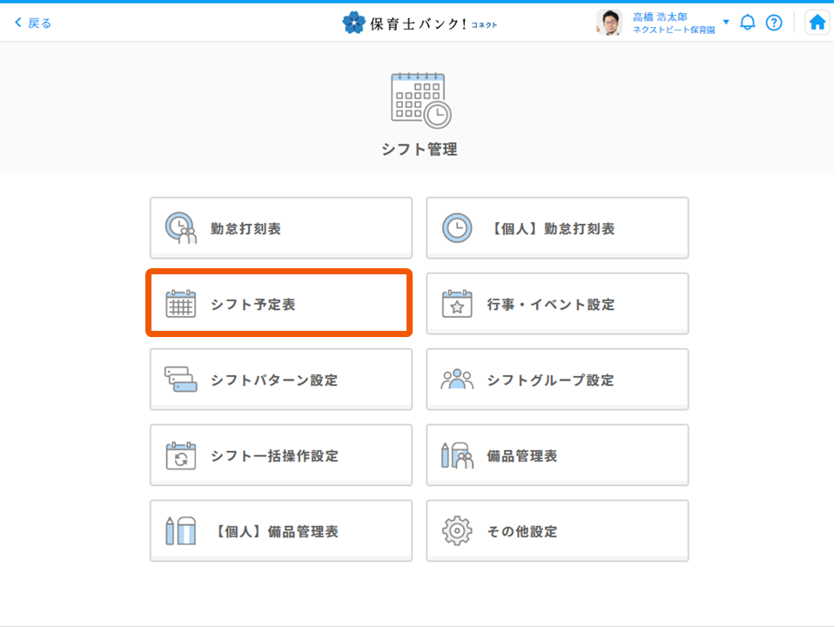
Task: Click the シフト予定表 calendar grid icon
Action: tap(181, 305)
